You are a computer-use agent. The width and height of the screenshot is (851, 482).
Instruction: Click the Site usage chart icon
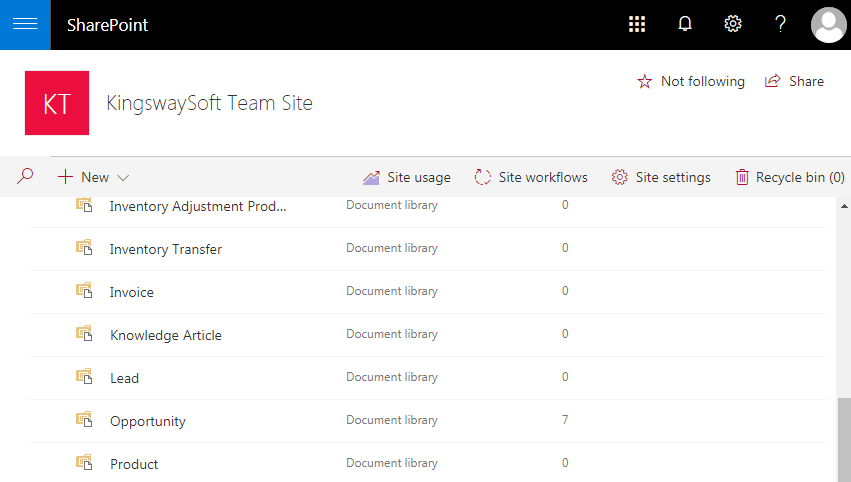(371, 177)
